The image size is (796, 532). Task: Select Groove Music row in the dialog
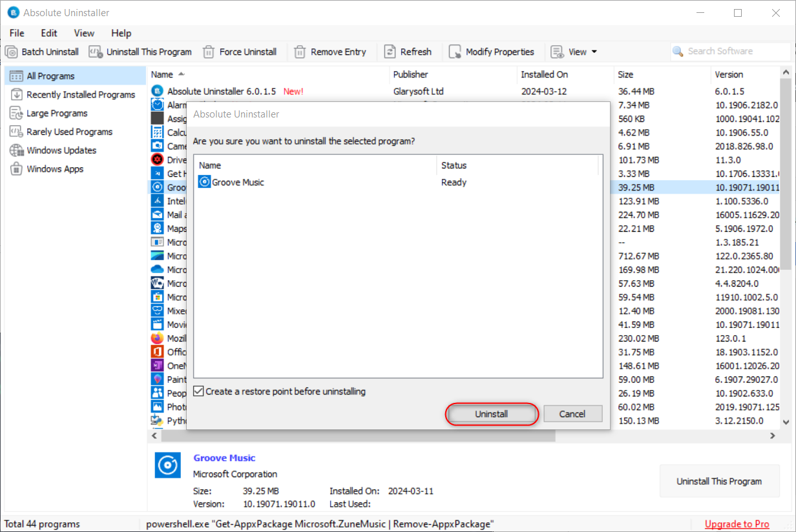point(399,182)
